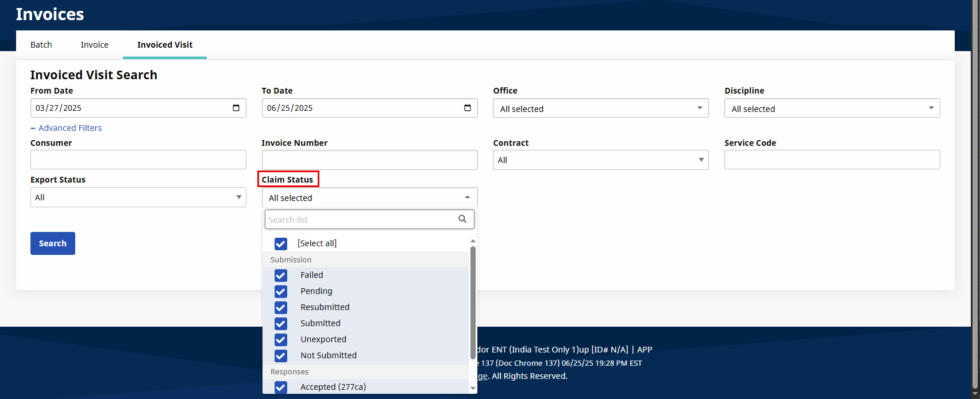Image resolution: width=980 pixels, height=399 pixels.
Task: Expand the Export Status dropdown
Action: tap(138, 197)
